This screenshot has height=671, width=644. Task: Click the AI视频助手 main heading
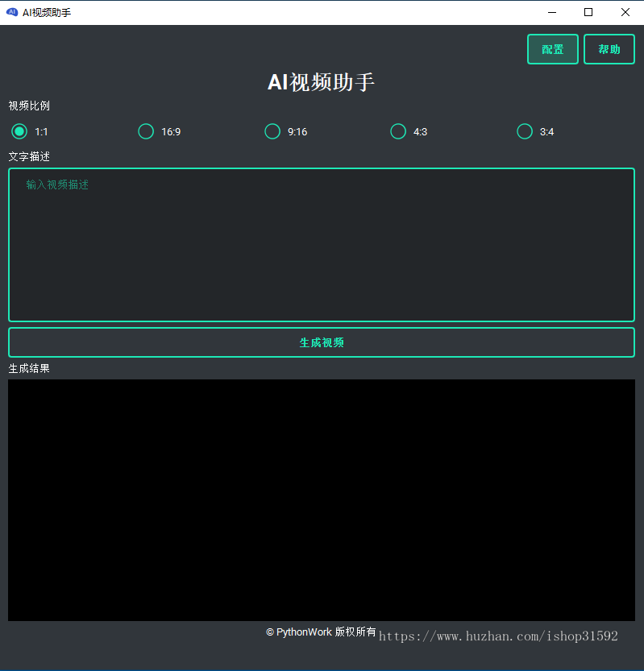tap(321, 82)
